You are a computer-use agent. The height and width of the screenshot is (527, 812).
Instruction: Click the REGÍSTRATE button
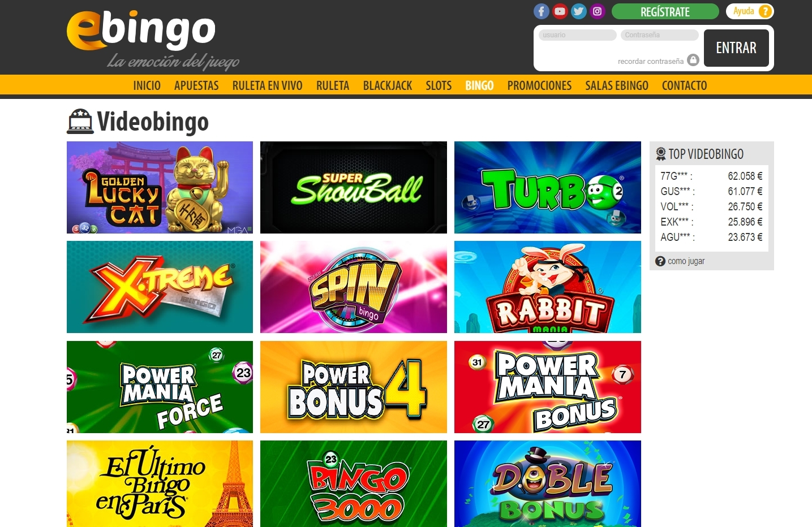coord(665,11)
